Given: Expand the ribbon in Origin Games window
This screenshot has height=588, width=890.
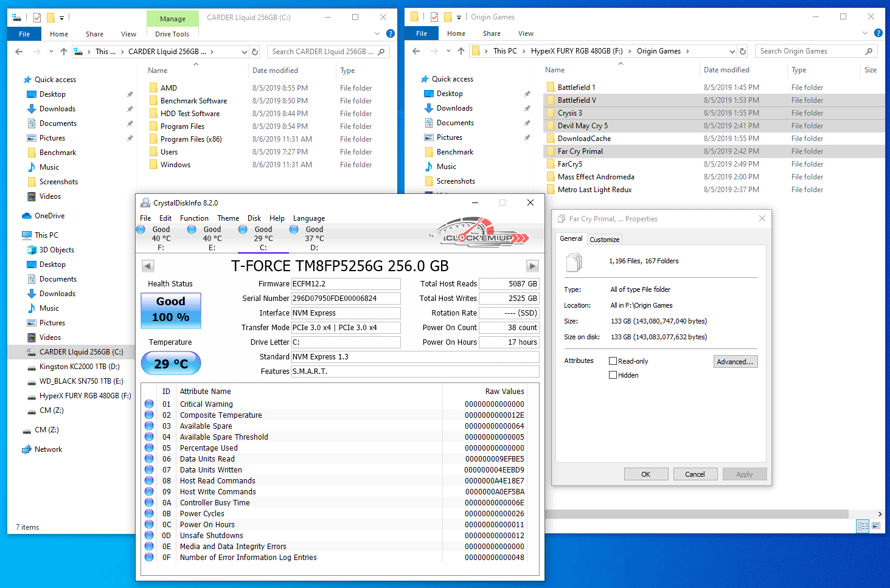Looking at the screenshot, I should (x=865, y=33).
